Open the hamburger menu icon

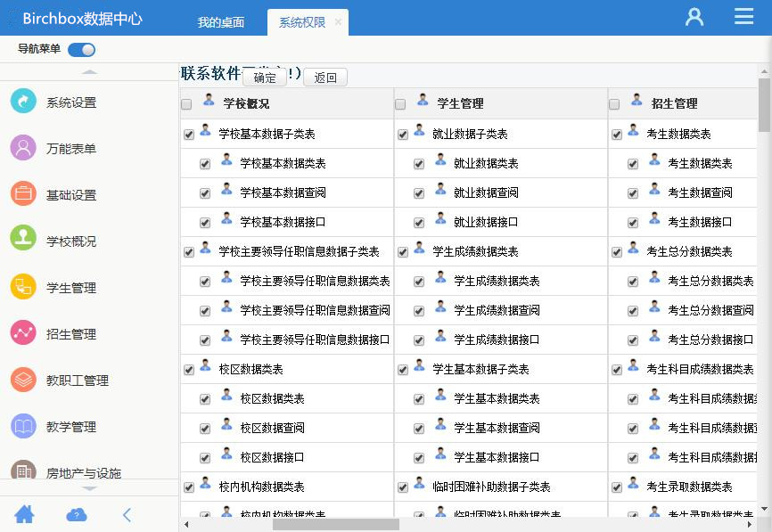743,16
